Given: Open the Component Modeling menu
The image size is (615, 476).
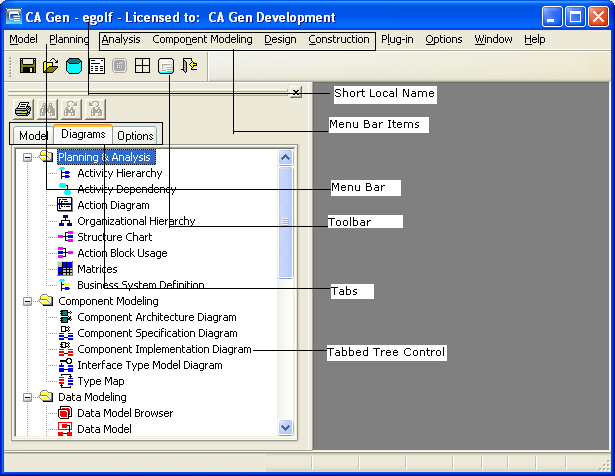Looking at the screenshot, I should 202,39.
